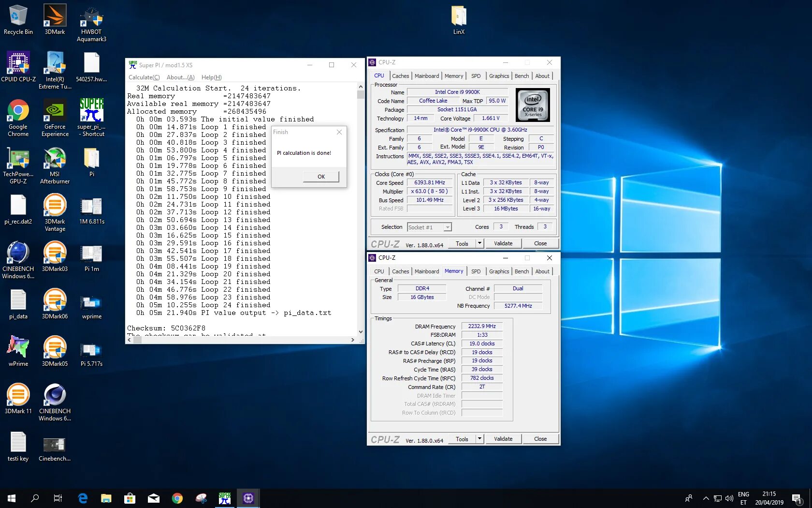The image size is (812, 508).
Task: Open the Calculate menu in Super PI
Action: 144,77
